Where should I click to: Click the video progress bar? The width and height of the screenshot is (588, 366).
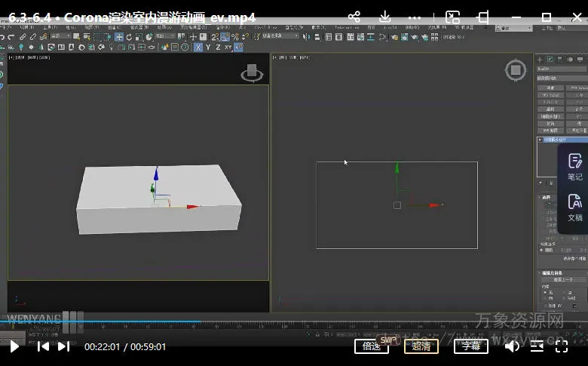[x=294, y=322]
